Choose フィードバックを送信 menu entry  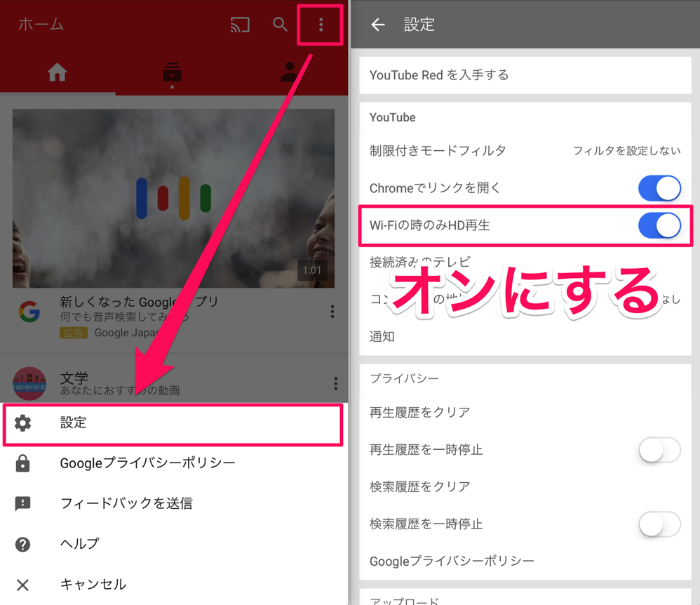tap(173, 503)
